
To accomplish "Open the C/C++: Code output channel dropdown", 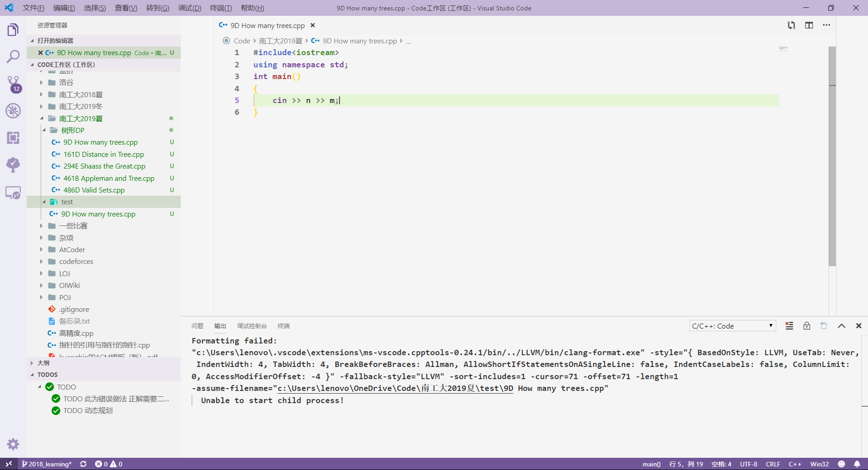I will tap(732, 326).
